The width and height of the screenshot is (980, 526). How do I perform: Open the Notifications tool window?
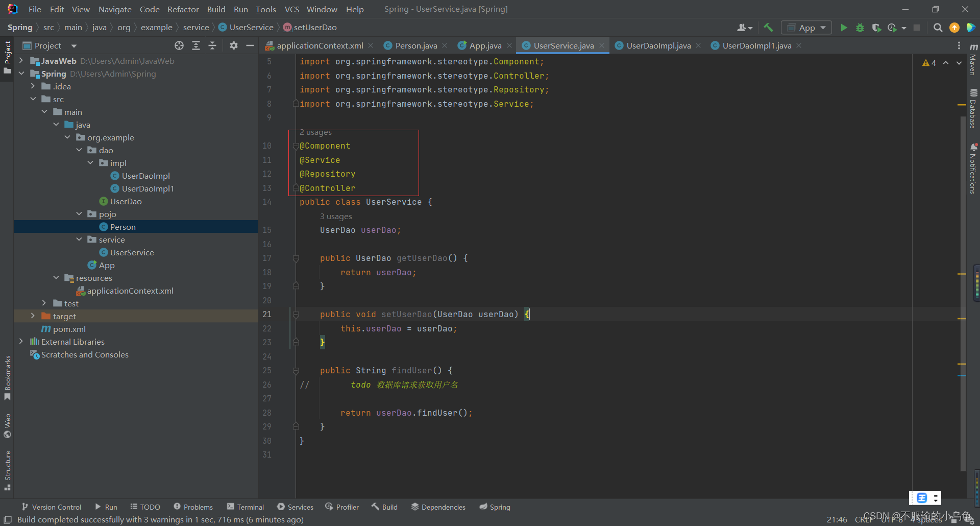(973, 169)
